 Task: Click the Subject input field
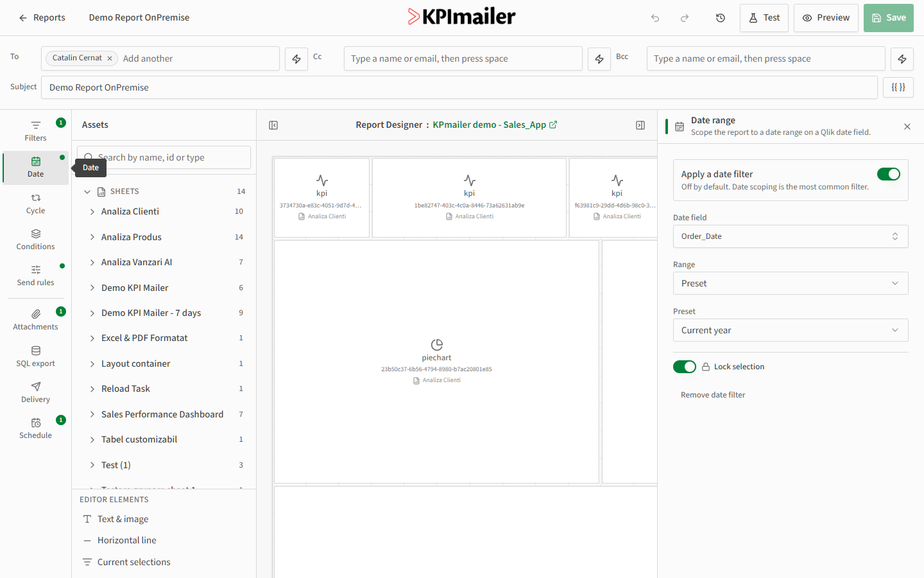tap(459, 87)
